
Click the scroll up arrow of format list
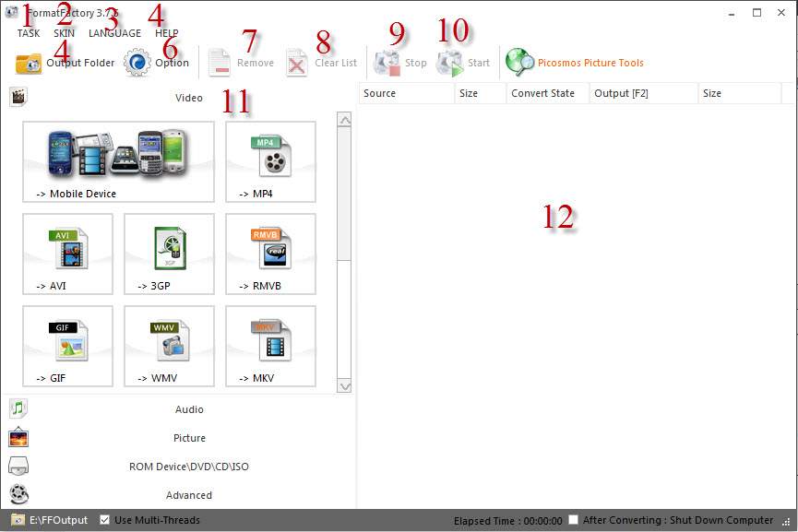344,120
